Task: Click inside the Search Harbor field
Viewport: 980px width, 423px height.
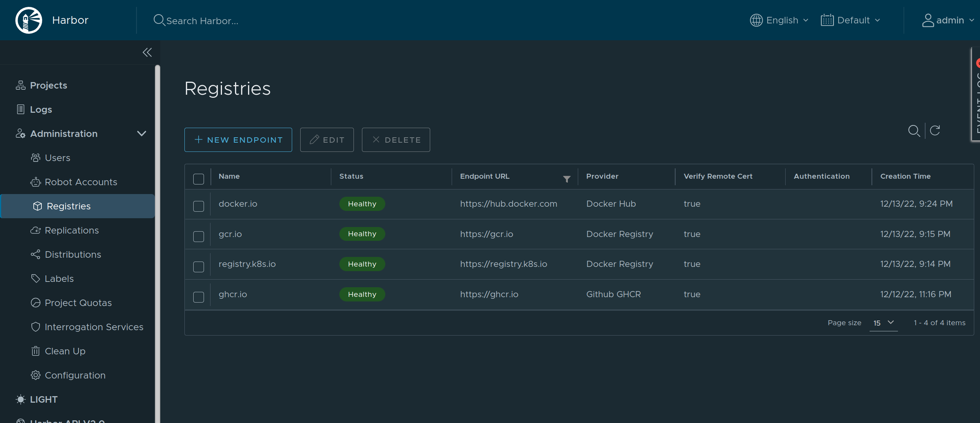Action: (x=207, y=20)
